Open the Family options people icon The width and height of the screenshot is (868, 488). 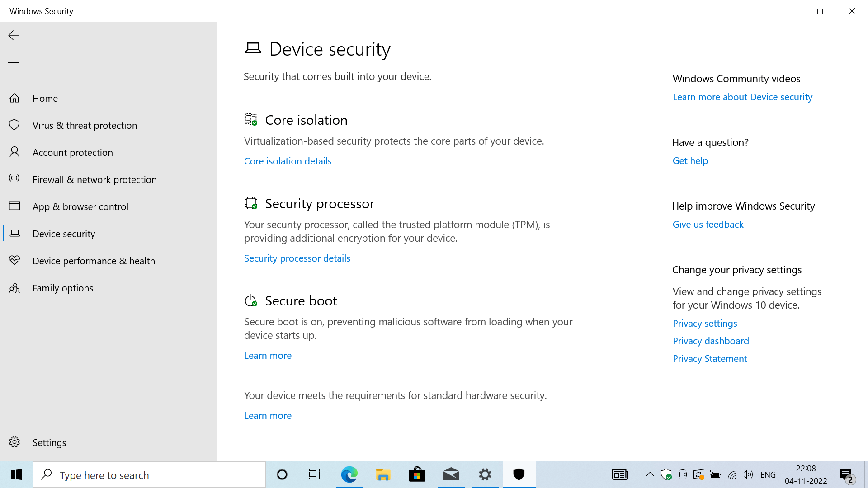[14, 288]
